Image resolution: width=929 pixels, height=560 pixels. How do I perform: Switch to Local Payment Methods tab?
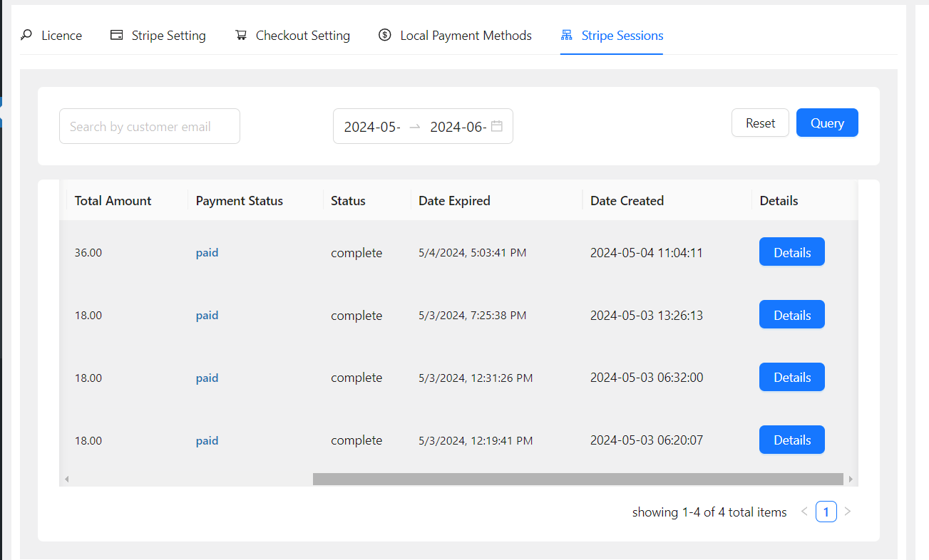click(x=466, y=36)
